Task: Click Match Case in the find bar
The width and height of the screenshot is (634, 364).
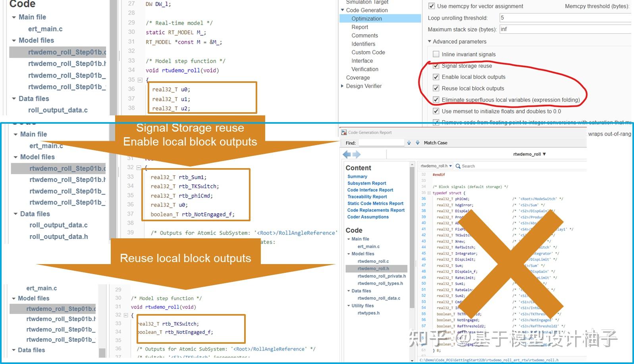Action: [436, 143]
